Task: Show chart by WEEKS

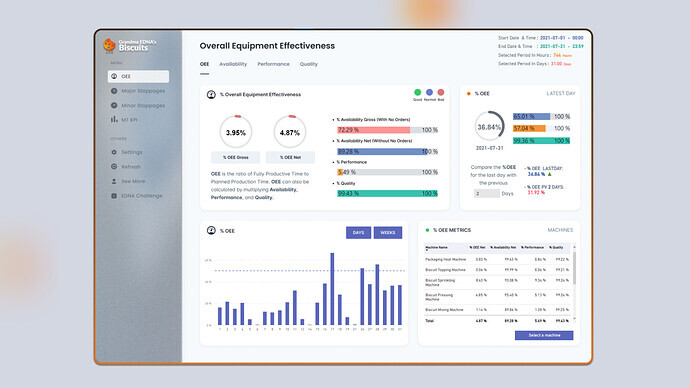Action: (388, 232)
